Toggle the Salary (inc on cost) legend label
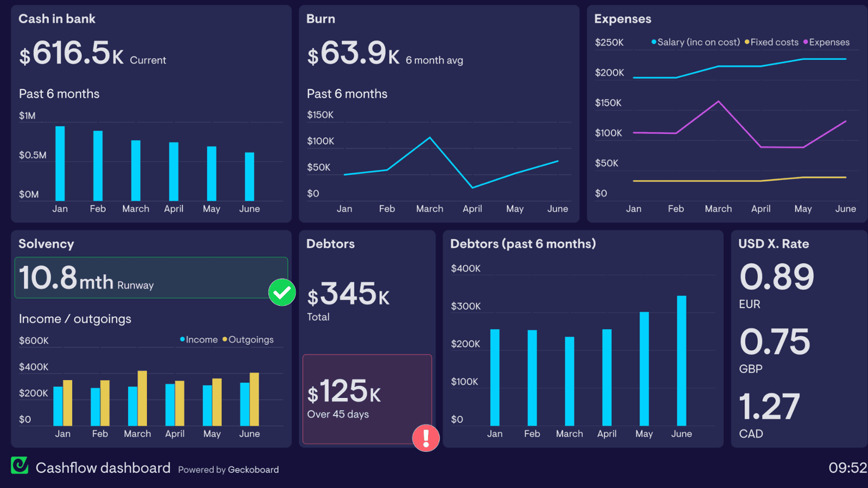 (x=699, y=42)
